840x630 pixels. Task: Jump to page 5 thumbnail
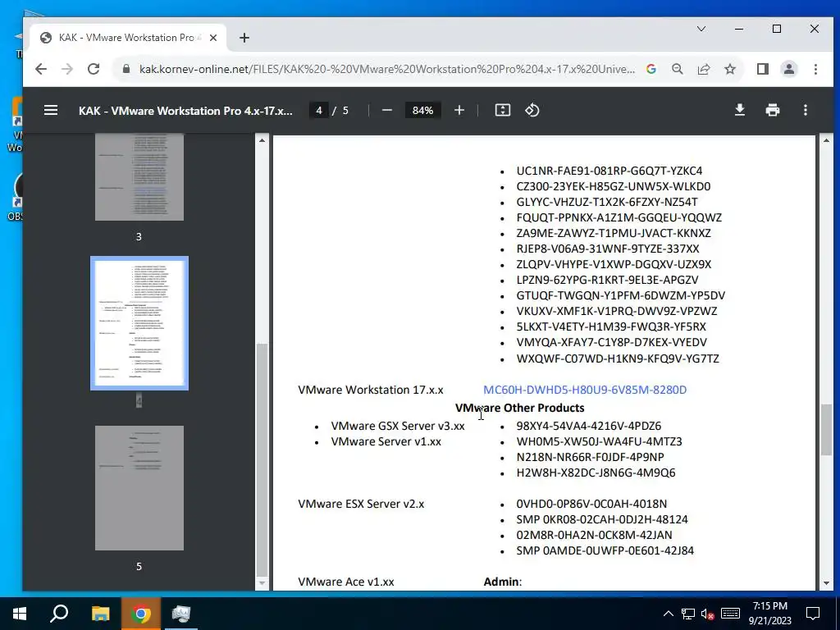[139, 488]
